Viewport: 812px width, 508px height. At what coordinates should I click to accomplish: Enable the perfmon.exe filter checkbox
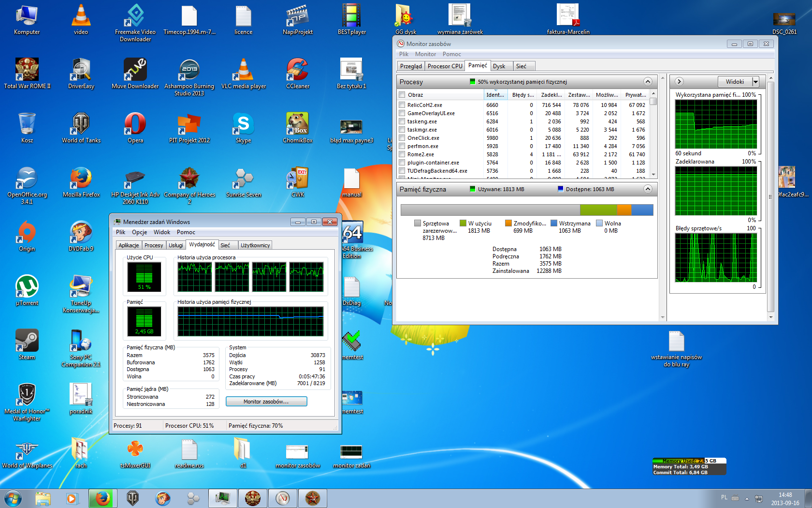click(x=402, y=146)
